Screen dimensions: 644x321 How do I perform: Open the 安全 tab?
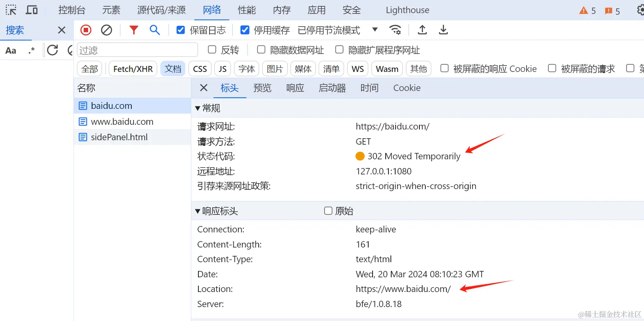(352, 10)
